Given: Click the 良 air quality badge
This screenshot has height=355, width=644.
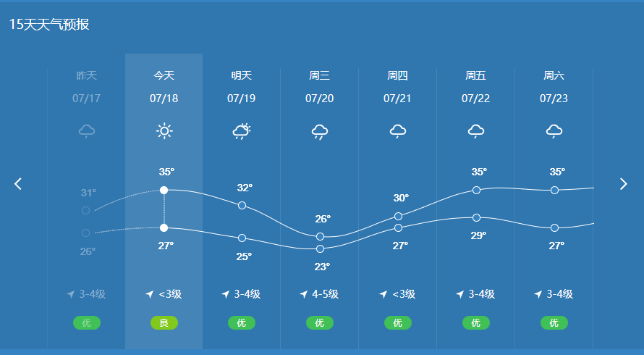Looking at the screenshot, I should tap(164, 323).
